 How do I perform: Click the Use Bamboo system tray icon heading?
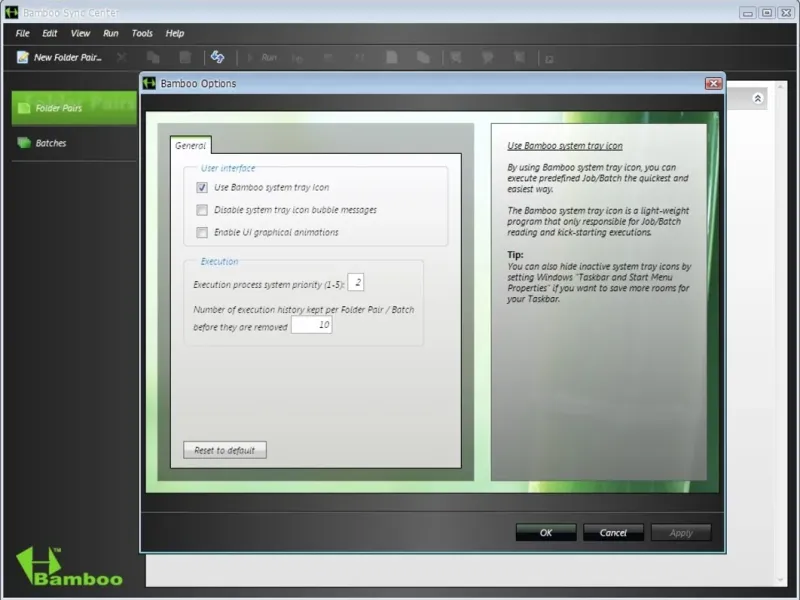coord(565,146)
